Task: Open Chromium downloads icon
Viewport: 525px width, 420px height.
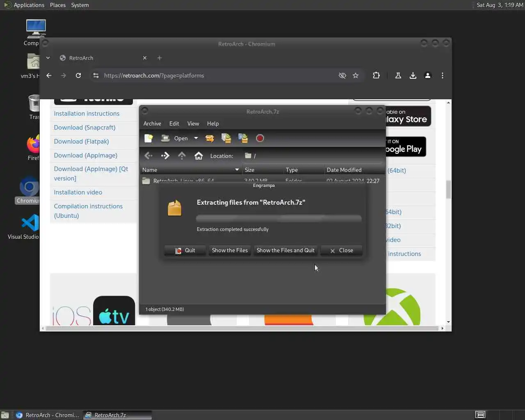Action: click(413, 75)
